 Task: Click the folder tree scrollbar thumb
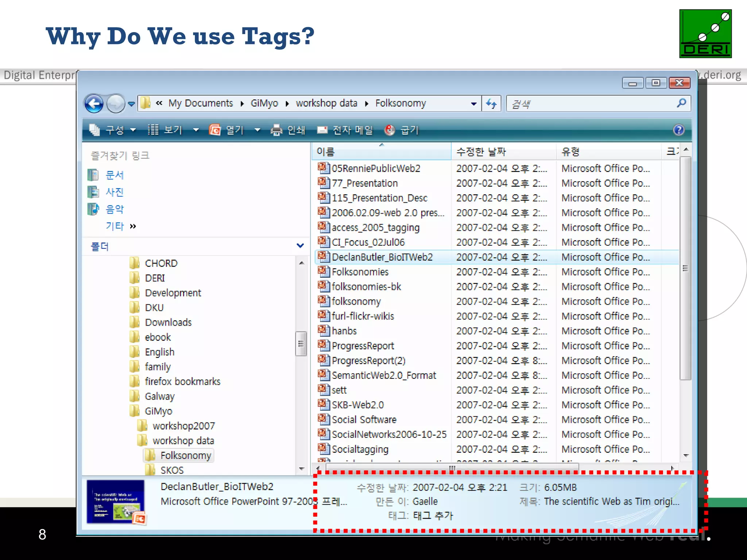click(301, 343)
